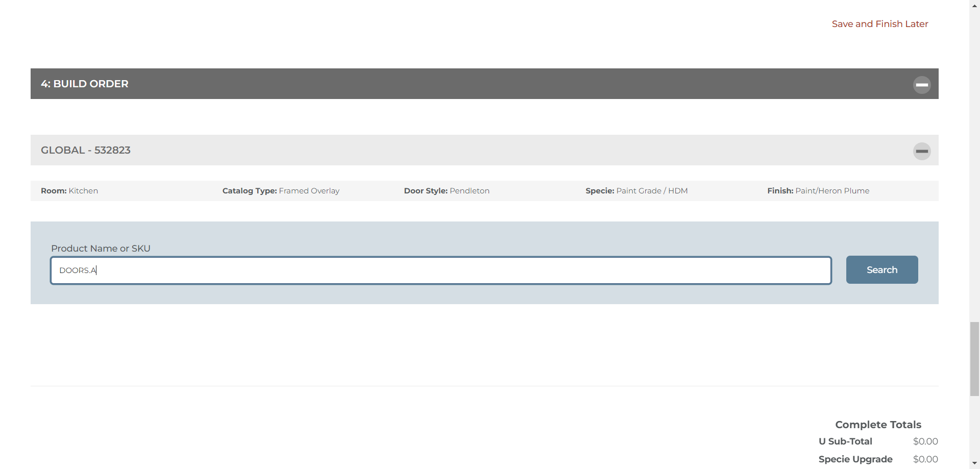
Task: Click the scrollbar down arrow
Action: [x=974, y=464]
